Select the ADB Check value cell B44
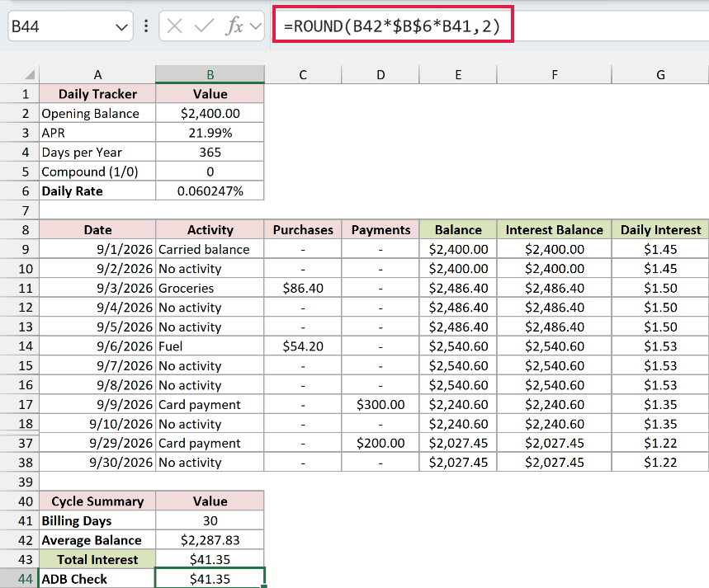Image resolution: width=709 pixels, height=588 pixels. [x=210, y=579]
